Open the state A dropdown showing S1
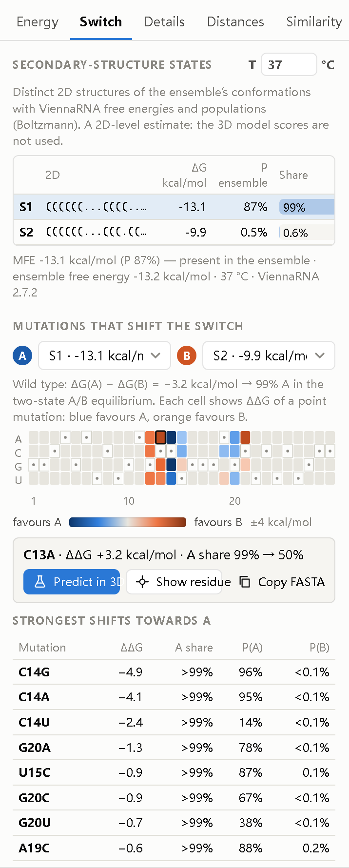The image size is (349, 868). 104,356
